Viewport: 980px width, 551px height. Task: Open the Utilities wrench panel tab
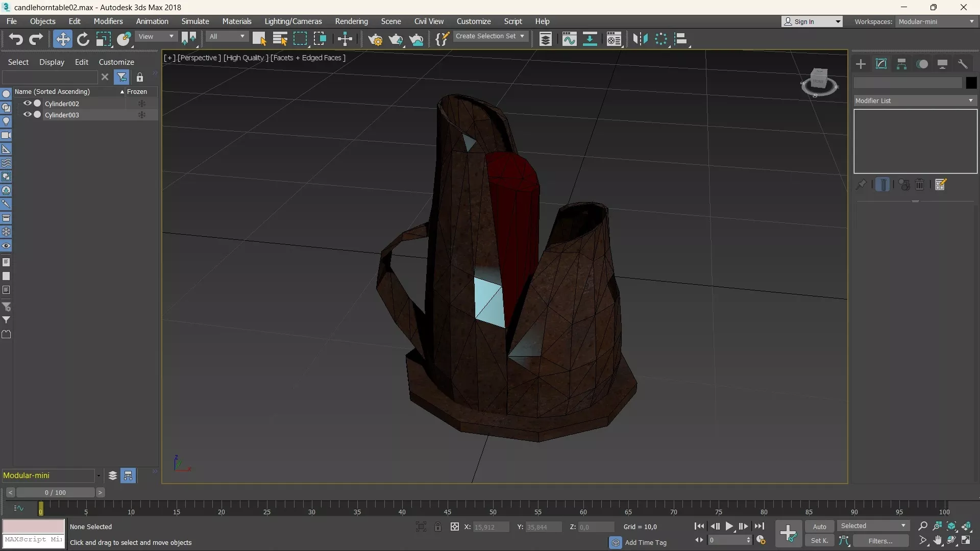[963, 64]
